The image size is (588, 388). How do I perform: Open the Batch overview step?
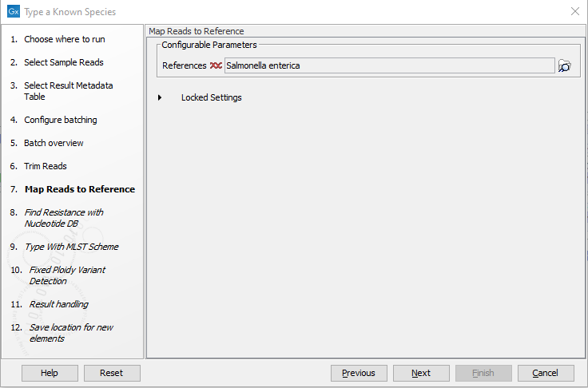54,143
